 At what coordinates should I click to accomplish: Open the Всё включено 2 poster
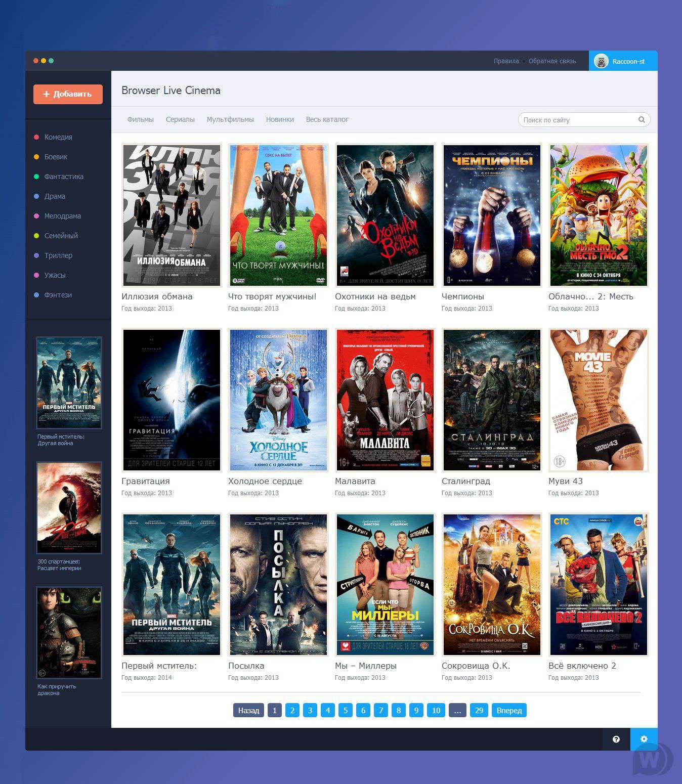[x=599, y=585]
